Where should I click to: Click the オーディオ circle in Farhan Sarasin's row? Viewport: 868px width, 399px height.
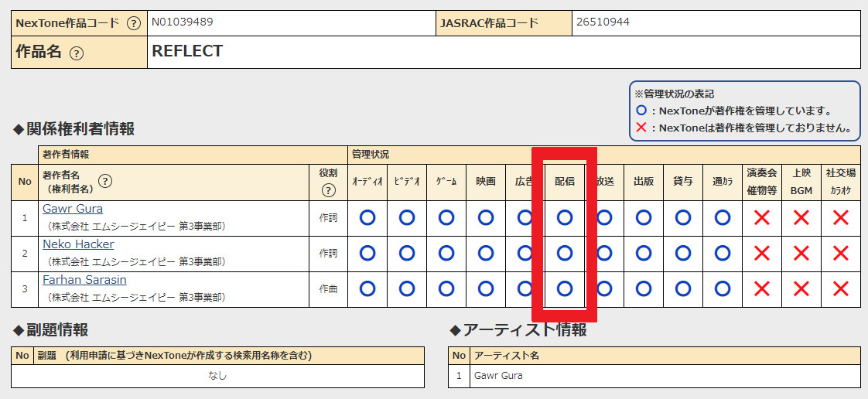coord(367,288)
